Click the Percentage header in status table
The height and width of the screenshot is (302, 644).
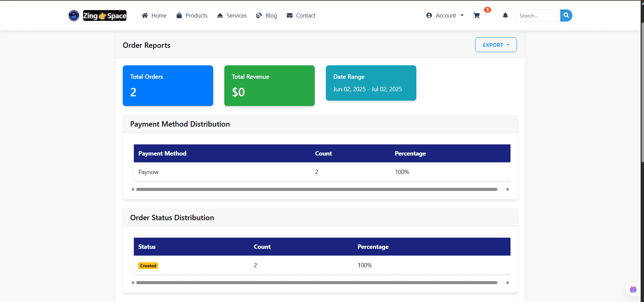tap(373, 247)
